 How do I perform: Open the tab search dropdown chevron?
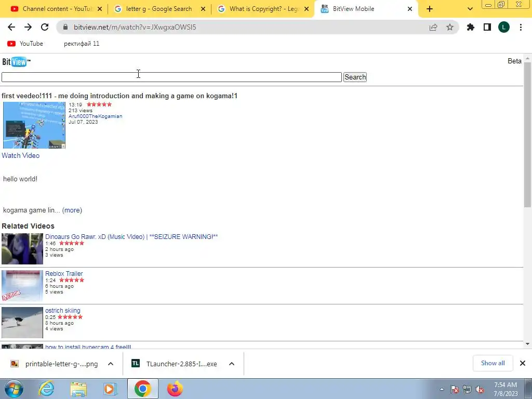pos(470,9)
